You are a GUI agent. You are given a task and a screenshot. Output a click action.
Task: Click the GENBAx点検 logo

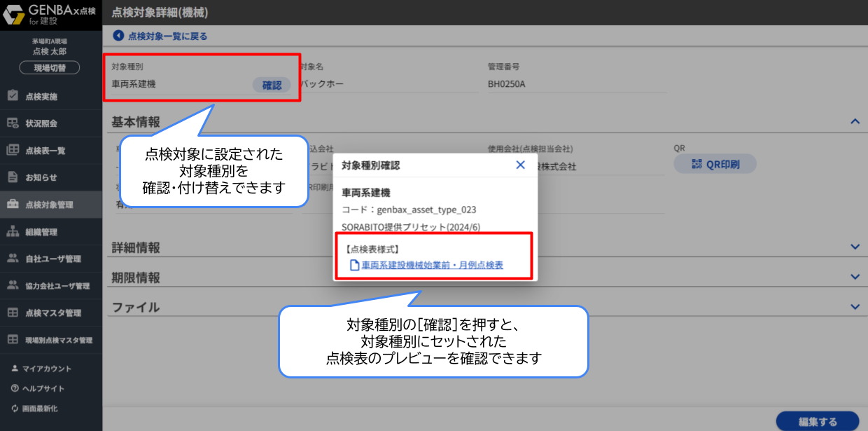[x=49, y=14]
